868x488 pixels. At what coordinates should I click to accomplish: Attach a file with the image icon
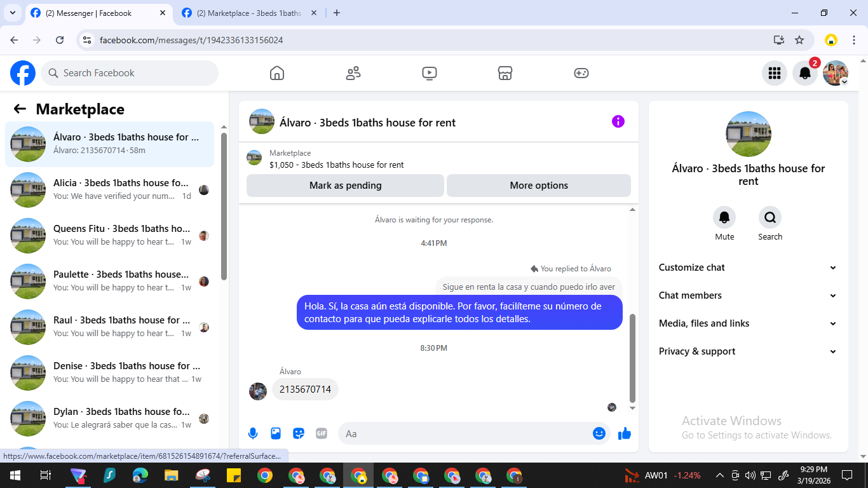(x=276, y=433)
